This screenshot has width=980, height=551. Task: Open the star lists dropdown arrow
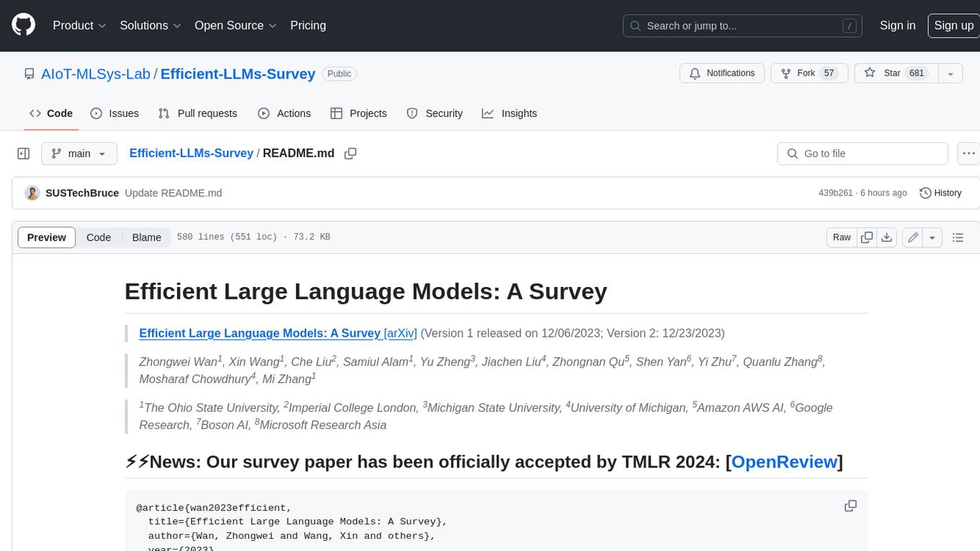pos(950,74)
